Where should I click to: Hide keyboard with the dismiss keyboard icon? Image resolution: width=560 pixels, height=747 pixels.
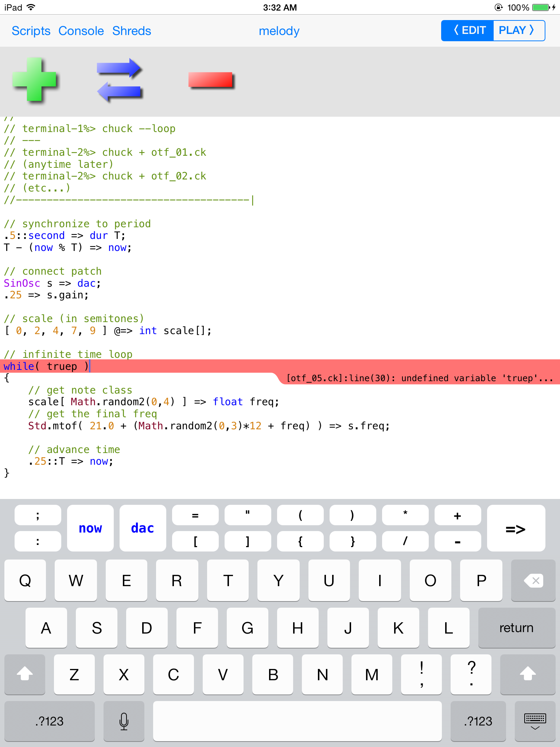click(x=534, y=721)
